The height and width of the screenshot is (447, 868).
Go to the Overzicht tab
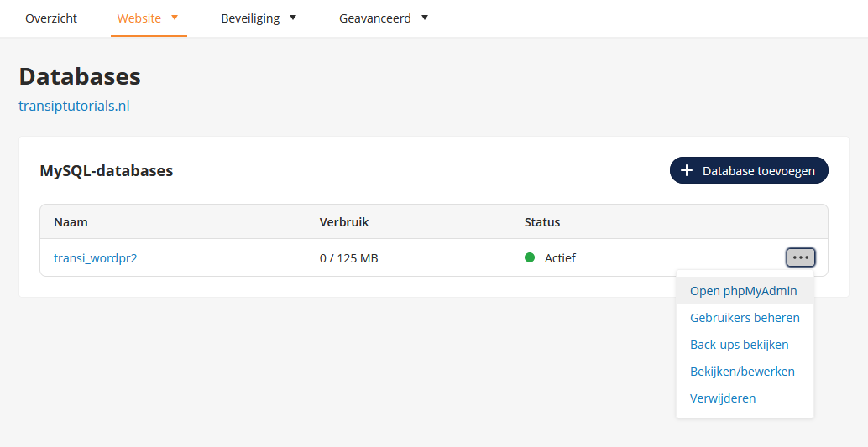[51, 18]
